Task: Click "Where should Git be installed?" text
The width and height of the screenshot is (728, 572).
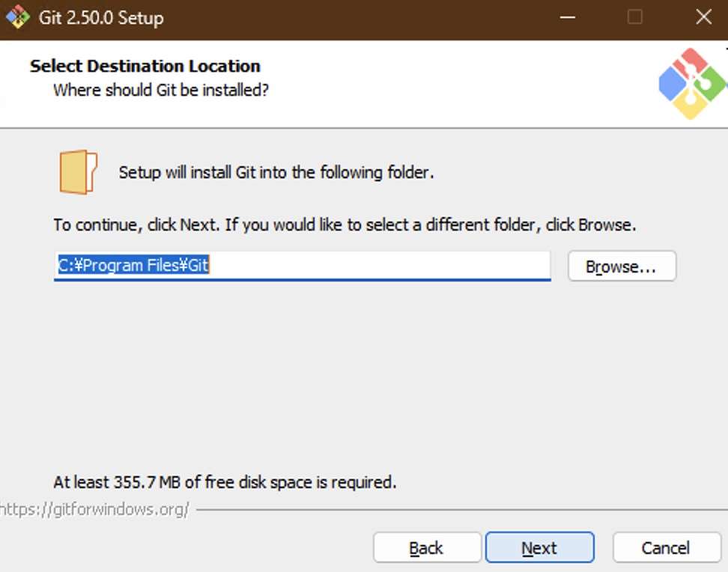Action: coord(161,90)
